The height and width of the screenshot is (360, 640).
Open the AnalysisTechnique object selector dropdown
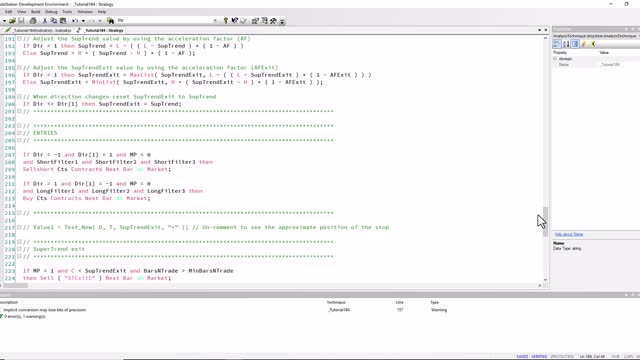click(638, 36)
